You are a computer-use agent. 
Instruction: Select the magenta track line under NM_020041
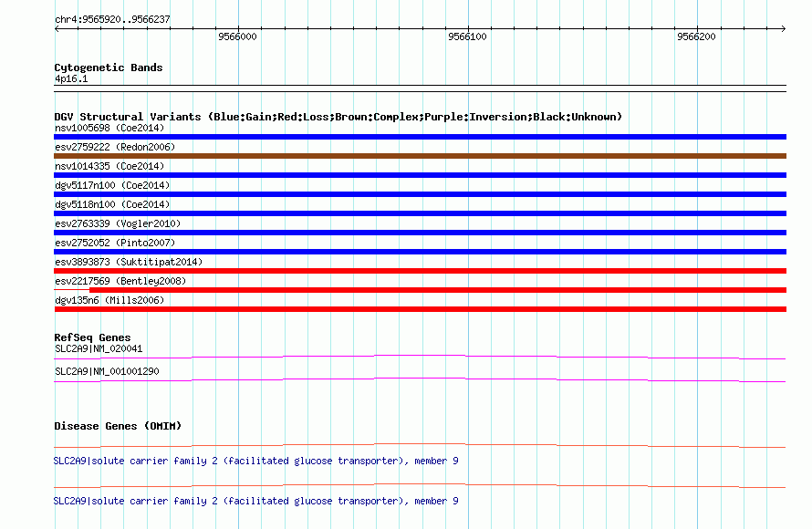[x=420, y=358]
